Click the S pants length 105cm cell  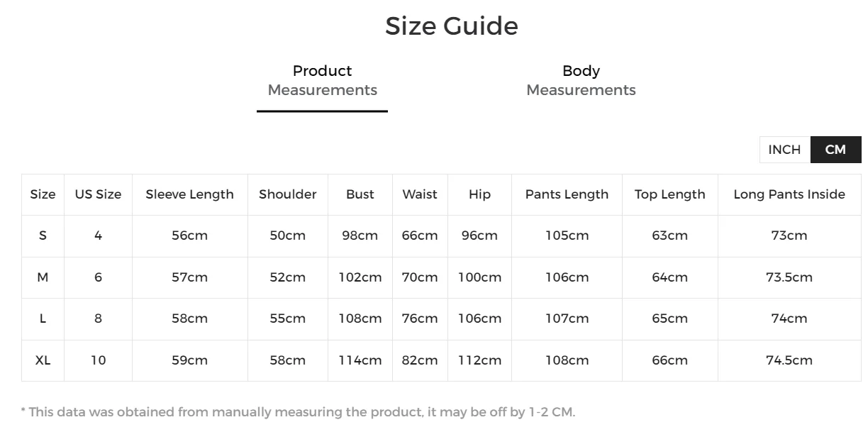pos(567,235)
